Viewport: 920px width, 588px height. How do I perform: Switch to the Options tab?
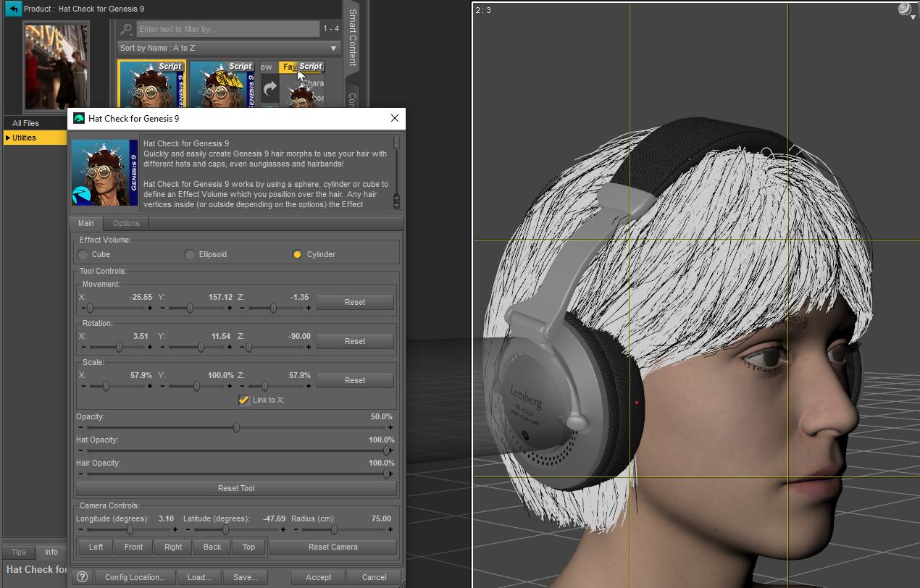[x=126, y=223]
